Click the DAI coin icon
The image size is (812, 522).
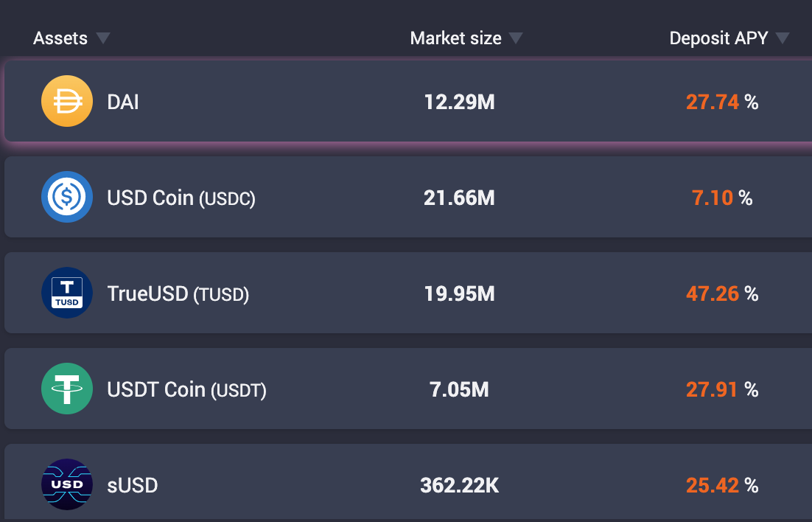(x=67, y=101)
